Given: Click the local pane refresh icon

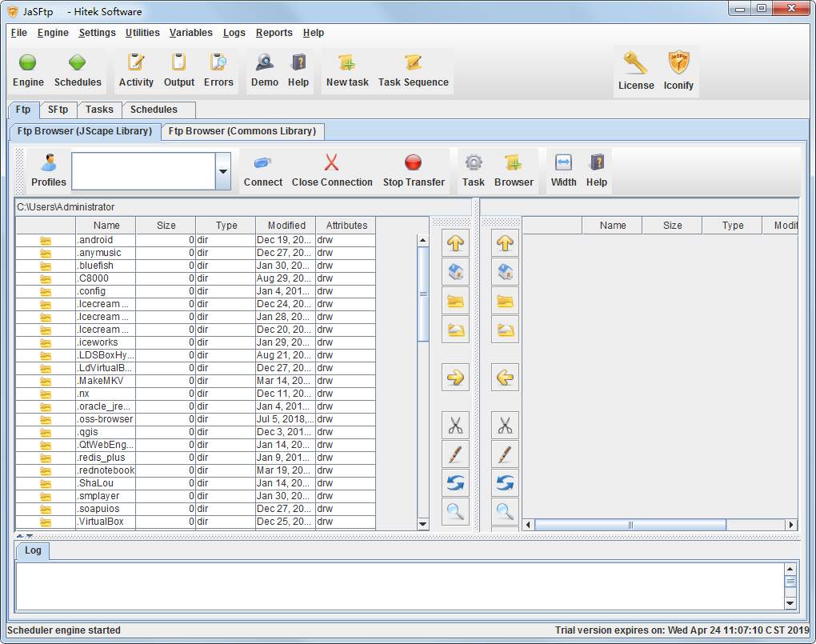Looking at the screenshot, I should (455, 482).
